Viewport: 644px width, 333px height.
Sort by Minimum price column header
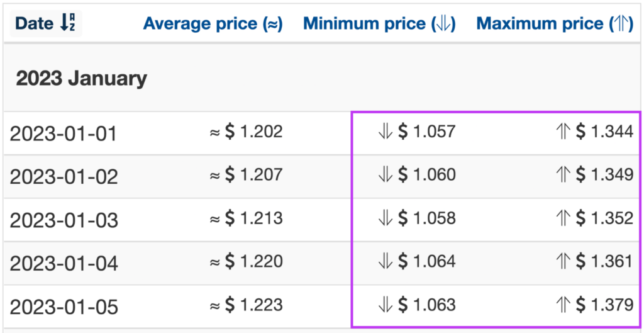[379, 25]
